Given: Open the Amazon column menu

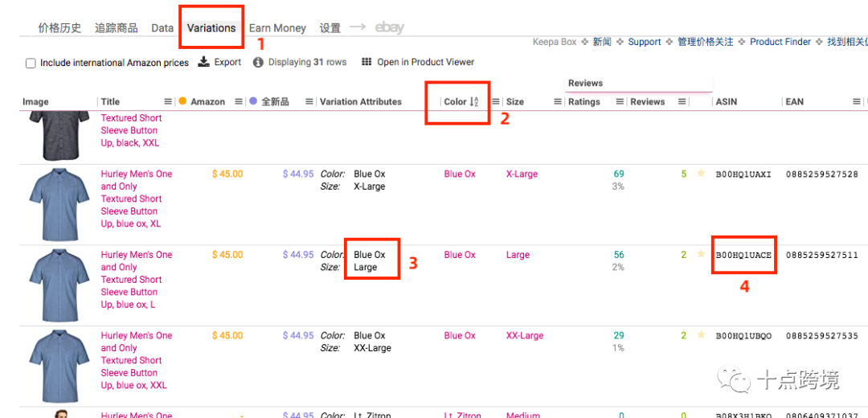Looking at the screenshot, I should 239,102.
